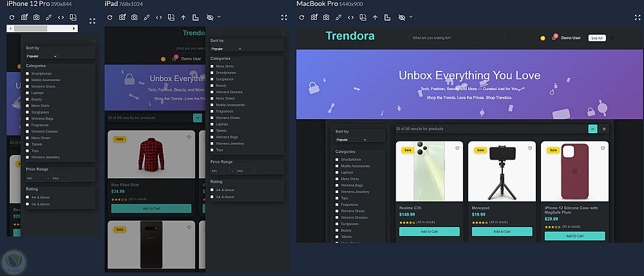The width and height of the screenshot is (644, 276).
Task: Reload the iPad device pane
Action: coord(109,17)
